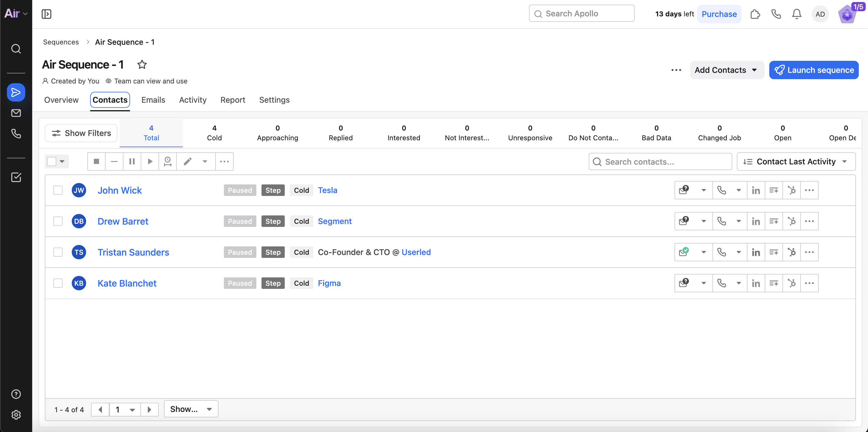
Task: Click the Launch sequence button
Action: pyautogui.click(x=813, y=70)
